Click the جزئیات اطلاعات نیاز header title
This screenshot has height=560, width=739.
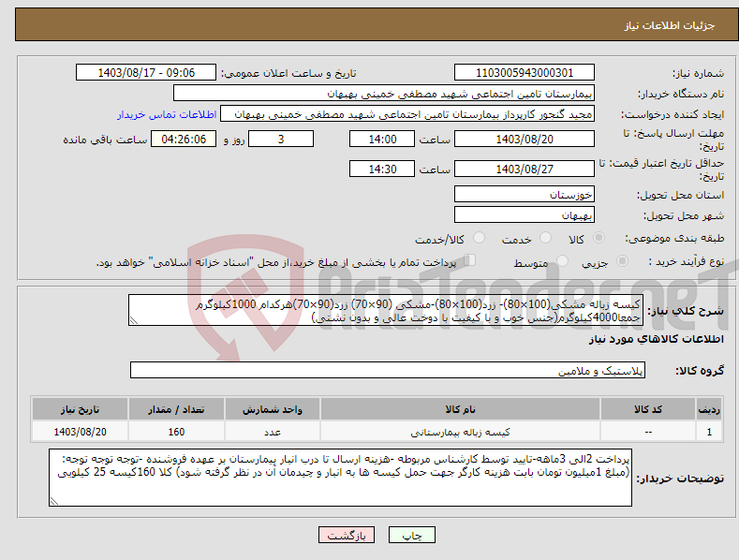(670, 25)
